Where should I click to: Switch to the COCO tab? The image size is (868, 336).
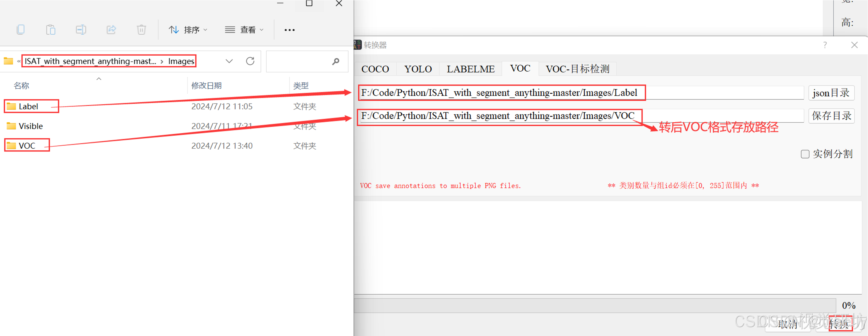(375, 69)
